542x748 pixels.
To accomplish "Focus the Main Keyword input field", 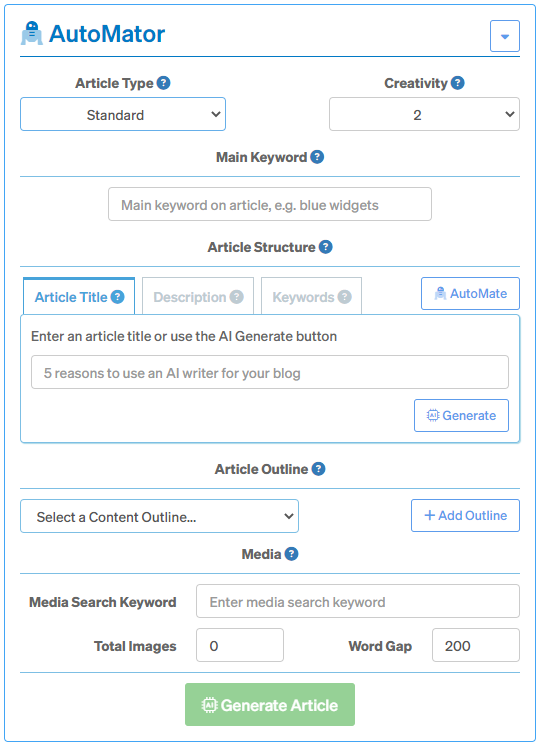I will point(270,204).
